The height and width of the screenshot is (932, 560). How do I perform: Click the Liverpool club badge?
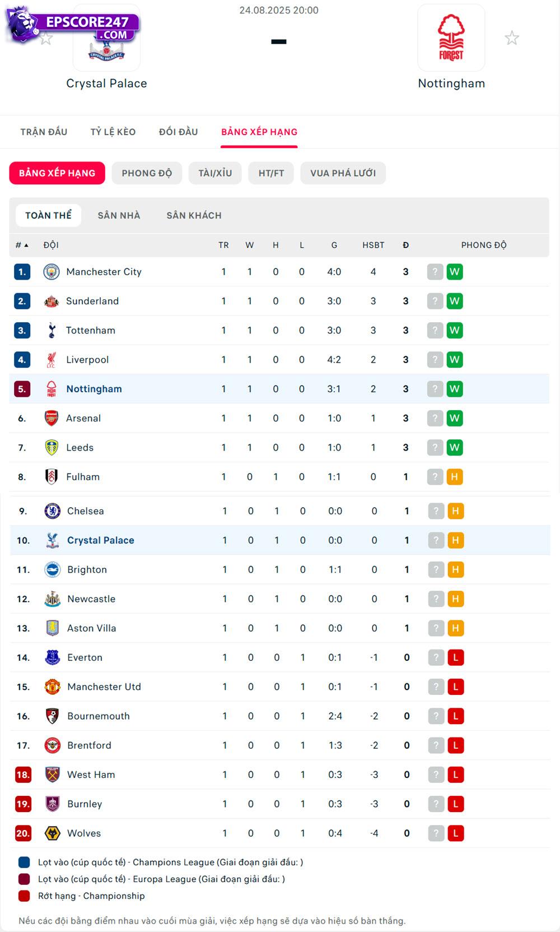(x=52, y=360)
